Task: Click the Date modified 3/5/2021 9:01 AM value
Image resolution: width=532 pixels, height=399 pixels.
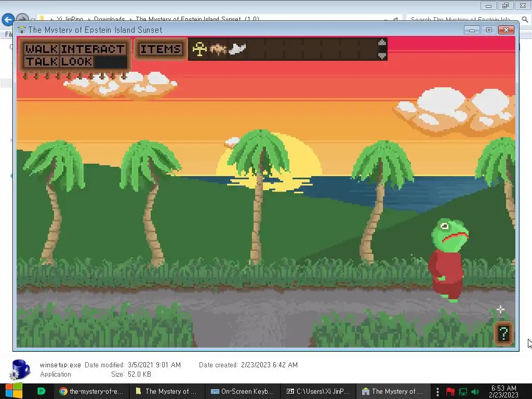Action: (x=154, y=365)
